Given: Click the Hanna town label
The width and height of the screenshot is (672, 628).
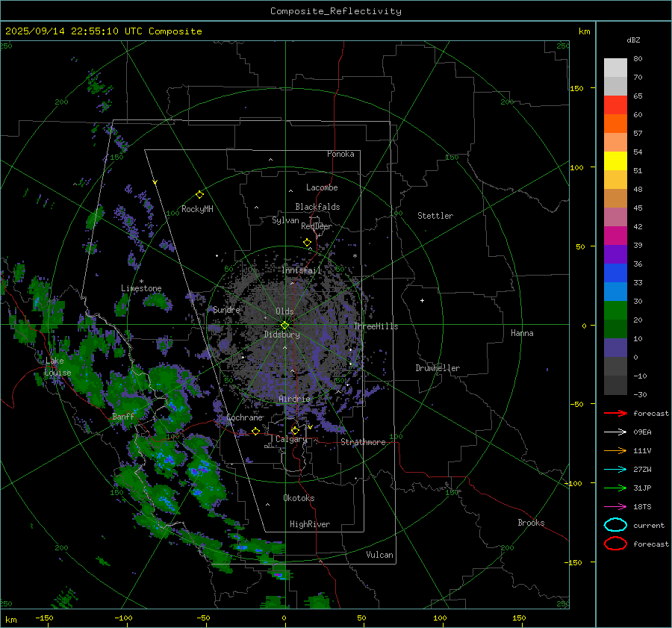Looking at the screenshot, I should tap(522, 333).
